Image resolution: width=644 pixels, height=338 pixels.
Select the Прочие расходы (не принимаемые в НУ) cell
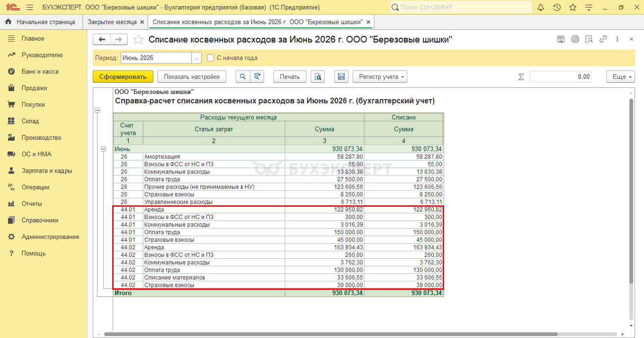point(214,187)
